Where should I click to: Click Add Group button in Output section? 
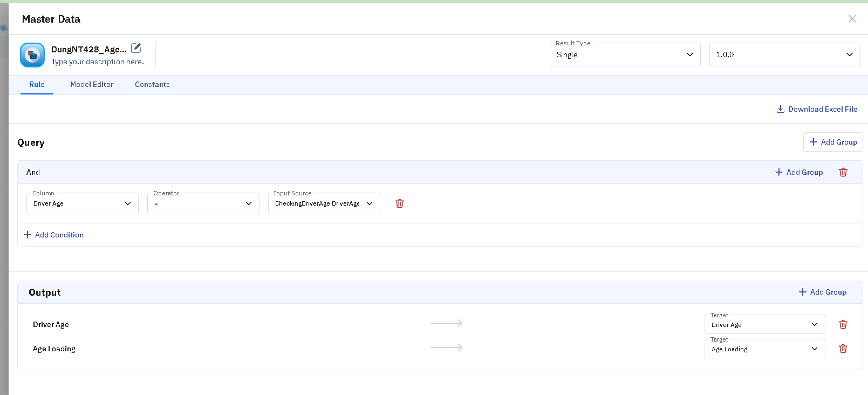[x=823, y=292]
